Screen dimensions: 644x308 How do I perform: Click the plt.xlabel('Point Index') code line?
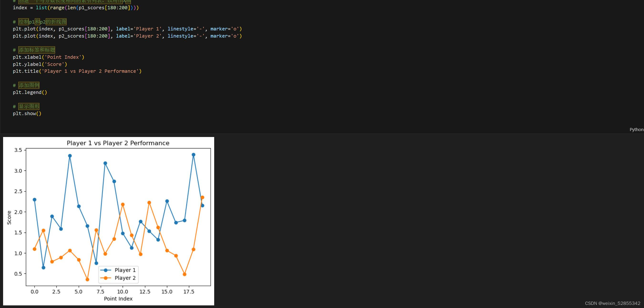(49, 57)
